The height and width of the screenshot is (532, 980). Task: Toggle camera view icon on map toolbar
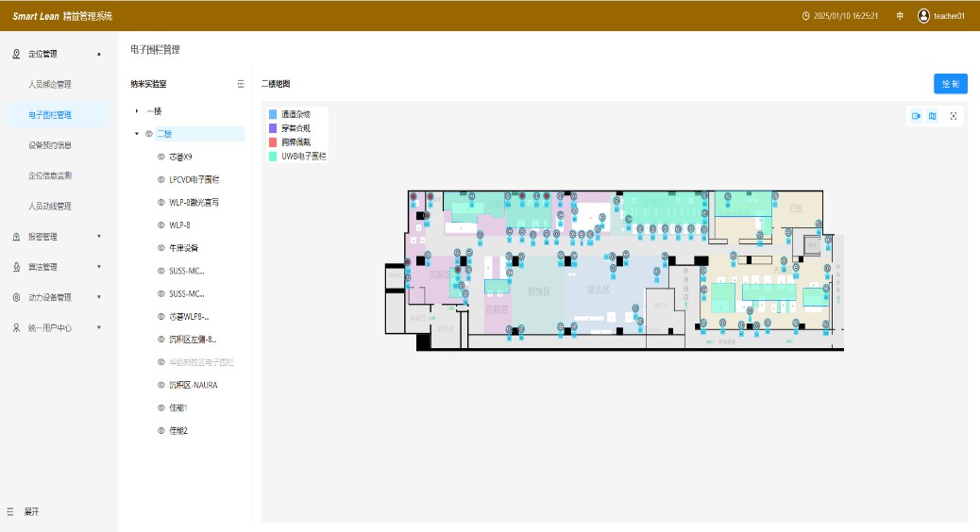916,116
